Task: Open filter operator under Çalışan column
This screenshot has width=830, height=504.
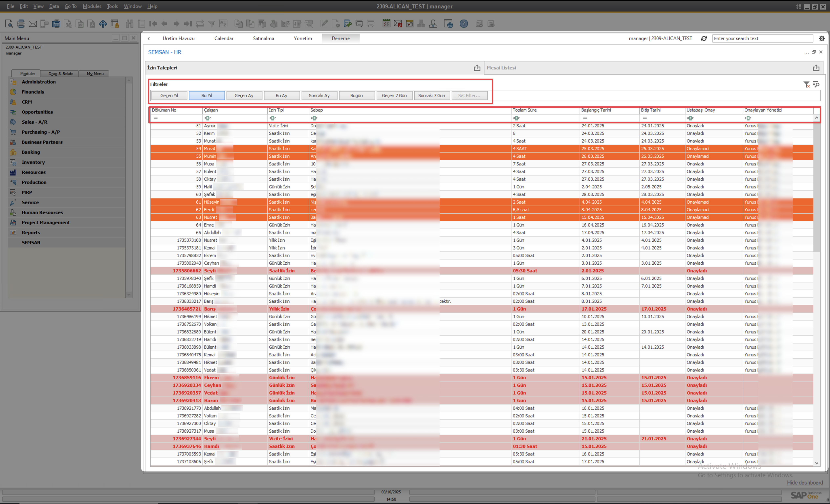Action: pos(208,118)
